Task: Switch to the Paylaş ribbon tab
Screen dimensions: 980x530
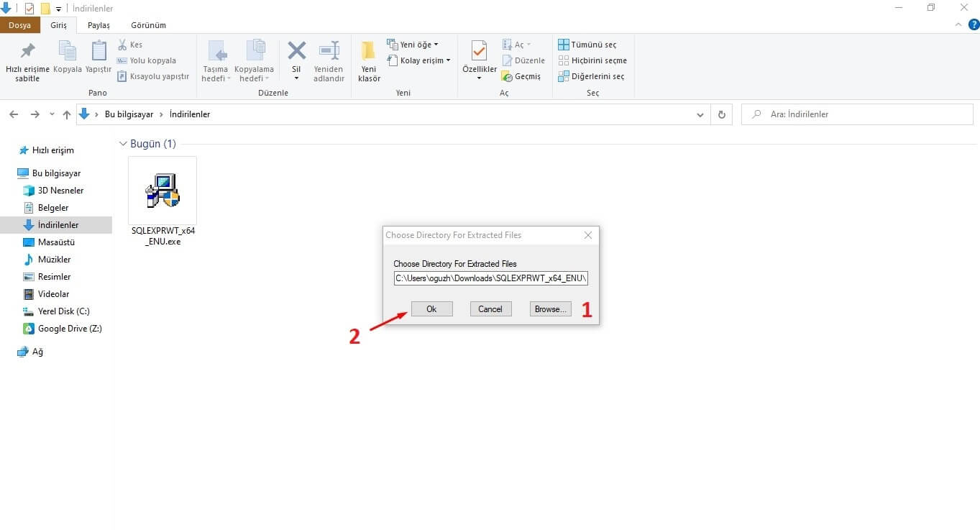Action: pos(99,25)
